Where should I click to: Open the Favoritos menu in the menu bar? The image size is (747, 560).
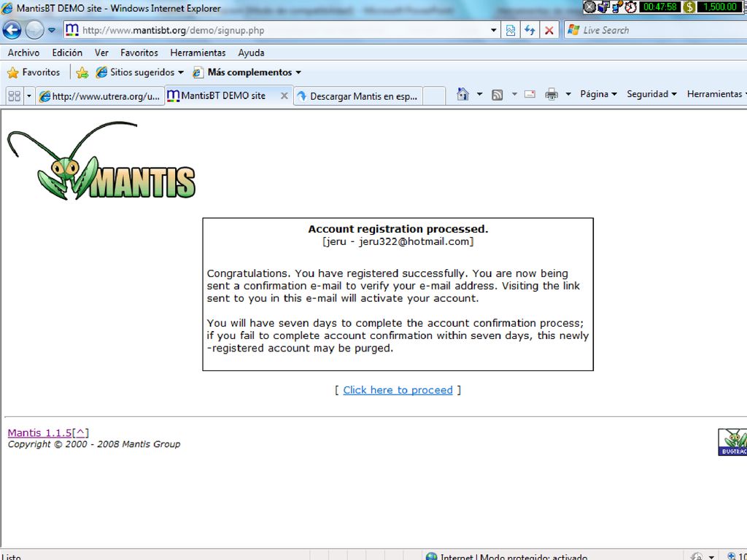pyautogui.click(x=139, y=52)
